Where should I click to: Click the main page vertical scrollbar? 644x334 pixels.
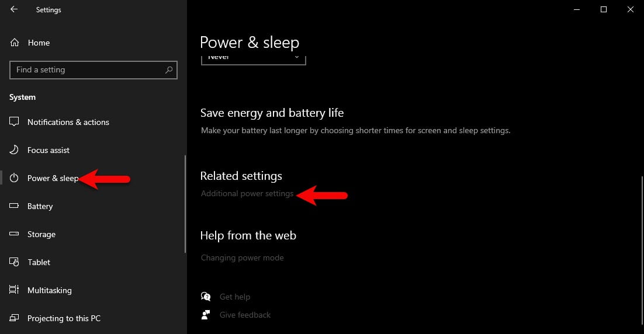coord(642,251)
